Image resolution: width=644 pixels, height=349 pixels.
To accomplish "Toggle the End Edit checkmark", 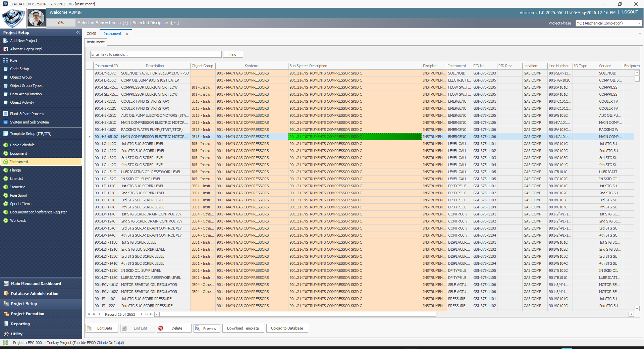I will tap(124, 328).
